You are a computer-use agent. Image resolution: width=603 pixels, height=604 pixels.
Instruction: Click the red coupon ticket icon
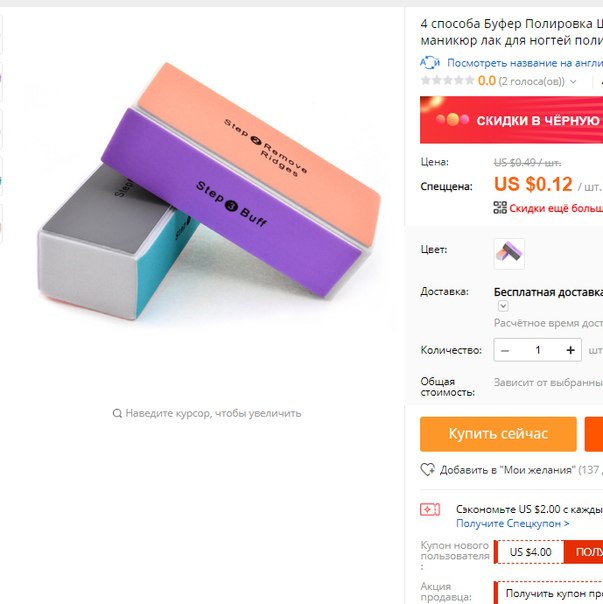coord(430,509)
